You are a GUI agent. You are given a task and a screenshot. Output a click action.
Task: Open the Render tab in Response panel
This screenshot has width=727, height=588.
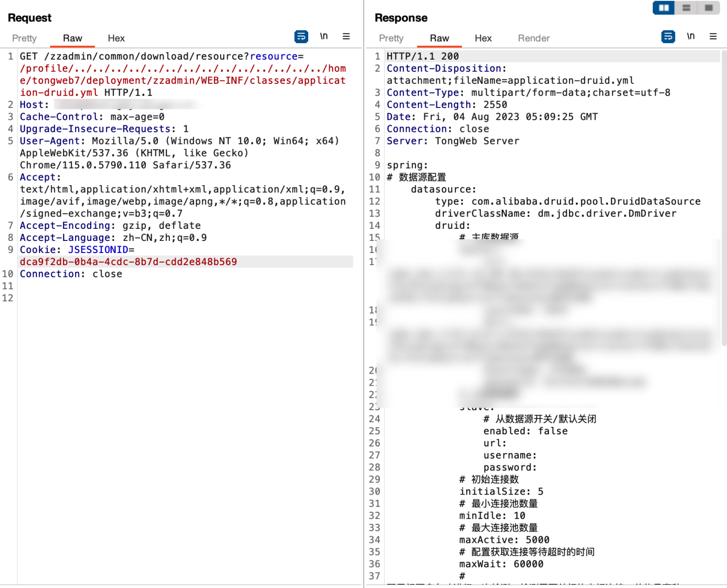[x=534, y=38]
